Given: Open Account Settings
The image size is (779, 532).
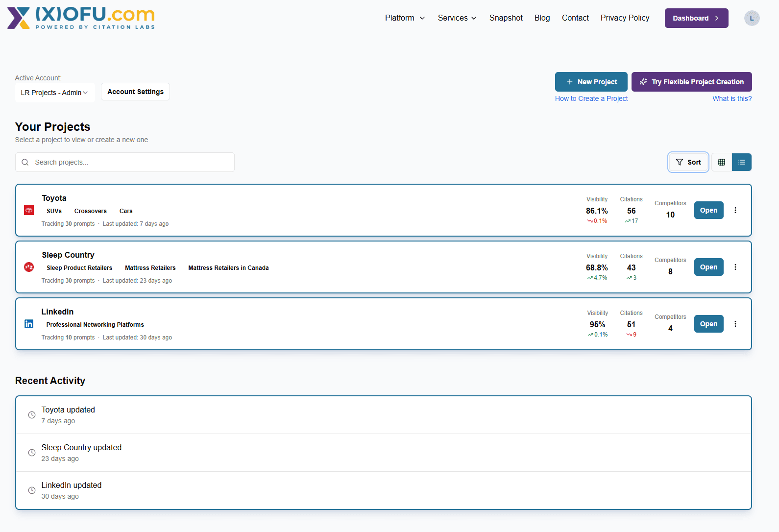Looking at the screenshot, I should [x=135, y=92].
